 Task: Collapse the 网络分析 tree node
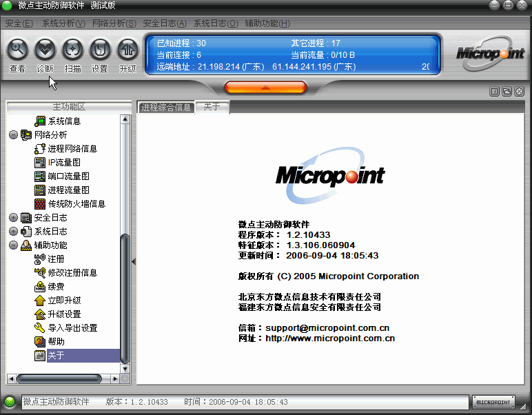[13, 134]
